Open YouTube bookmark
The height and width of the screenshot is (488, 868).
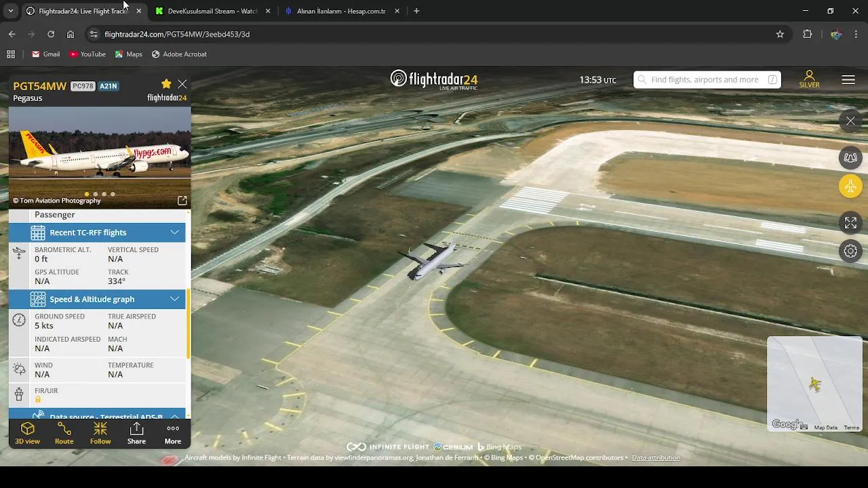[x=87, y=54]
